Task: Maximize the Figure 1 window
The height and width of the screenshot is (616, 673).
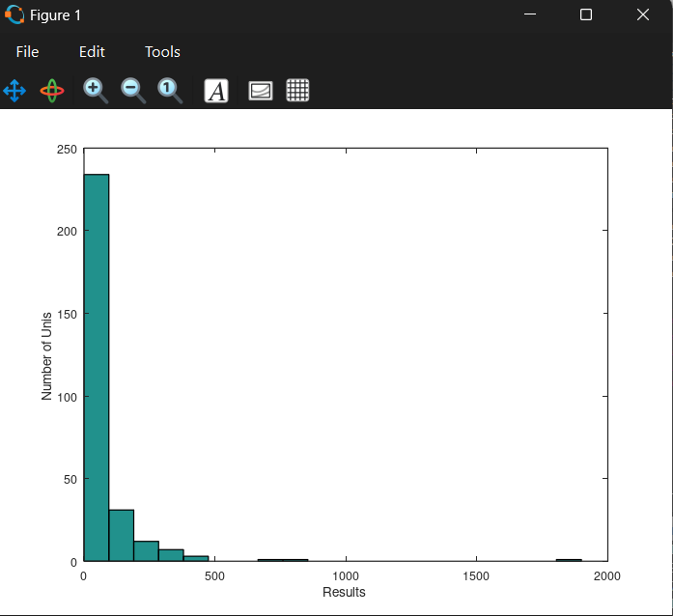Action: coord(585,15)
